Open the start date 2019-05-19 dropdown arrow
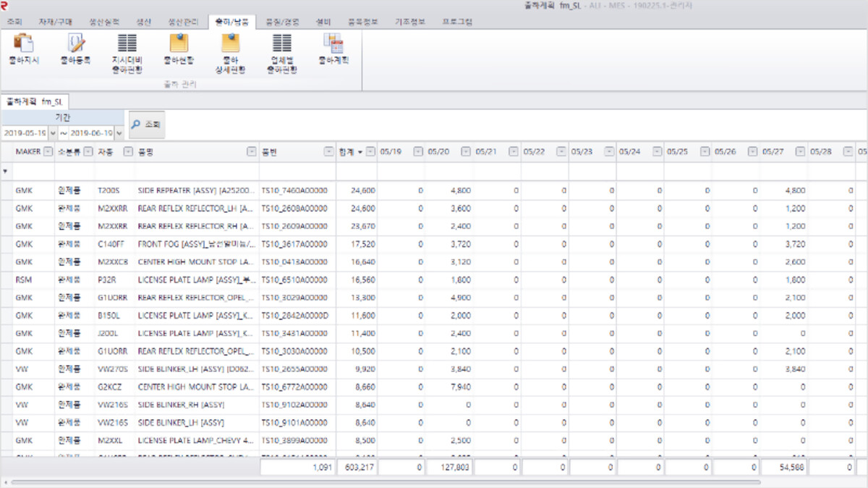This screenshot has height=488, width=868. (51, 133)
